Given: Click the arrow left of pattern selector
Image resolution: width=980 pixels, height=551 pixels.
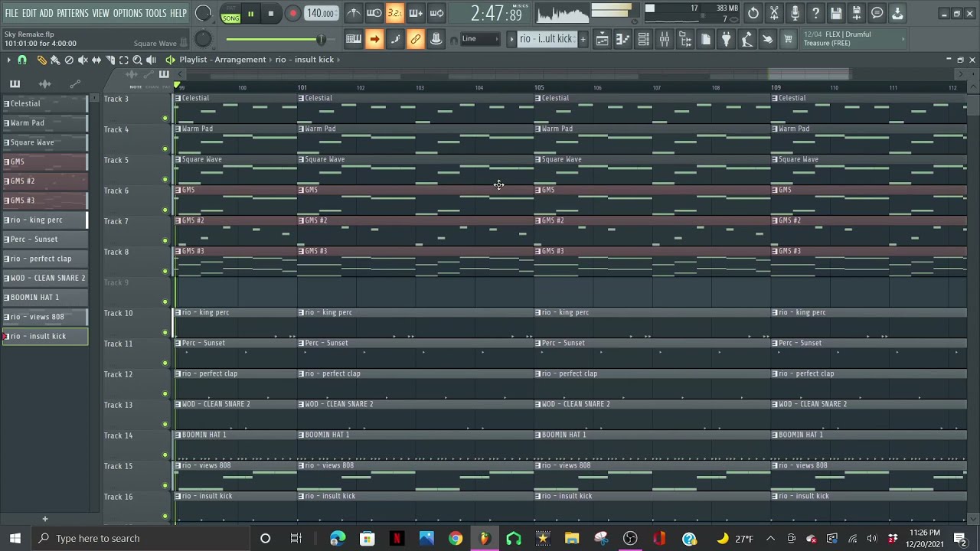Looking at the screenshot, I should 511,39.
